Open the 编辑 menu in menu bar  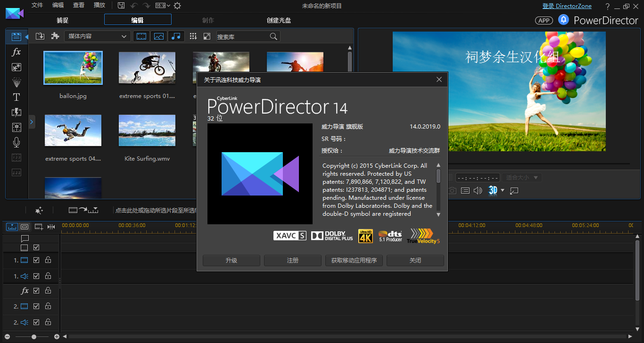pos(58,6)
